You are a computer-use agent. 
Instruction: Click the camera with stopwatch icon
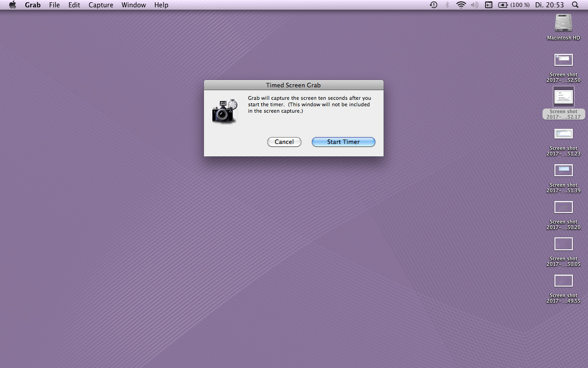point(225,111)
